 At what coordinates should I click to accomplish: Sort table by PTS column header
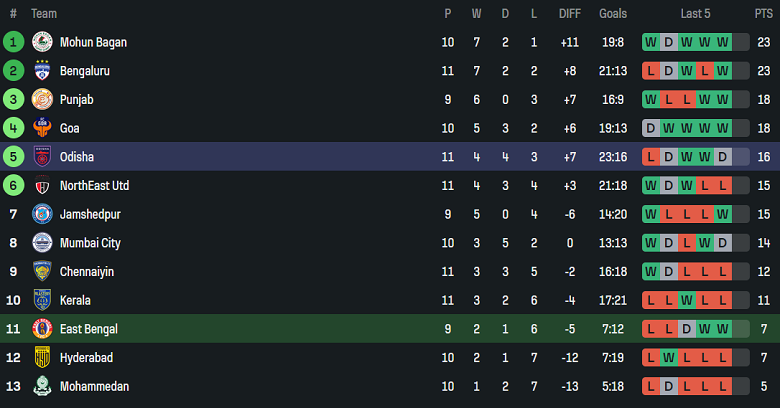(763, 14)
